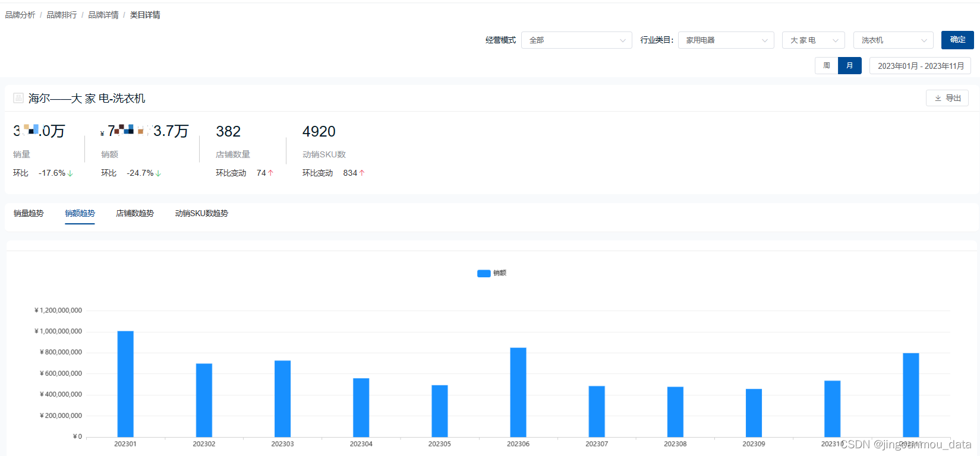980x456 pixels.
Task: Click the 382 店铺数量 value
Action: click(x=228, y=131)
